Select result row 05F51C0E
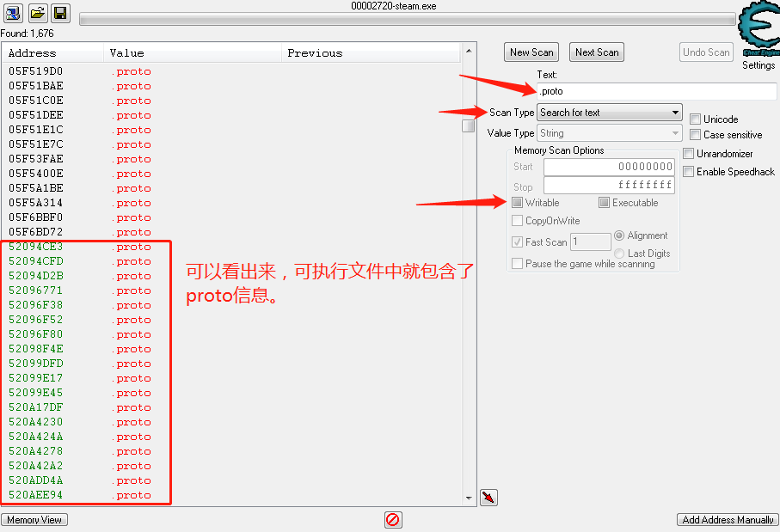This screenshot has width=780, height=532. coord(231,101)
